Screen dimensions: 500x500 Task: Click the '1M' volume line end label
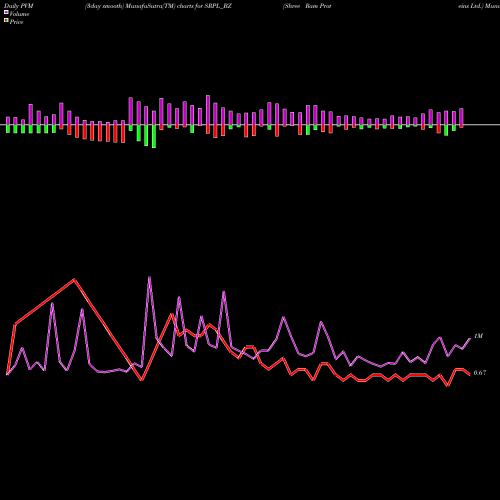478,336
